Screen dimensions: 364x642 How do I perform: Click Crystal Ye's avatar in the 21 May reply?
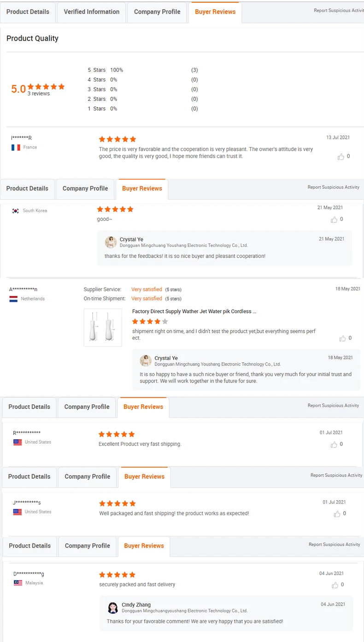(x=111, y=242)
